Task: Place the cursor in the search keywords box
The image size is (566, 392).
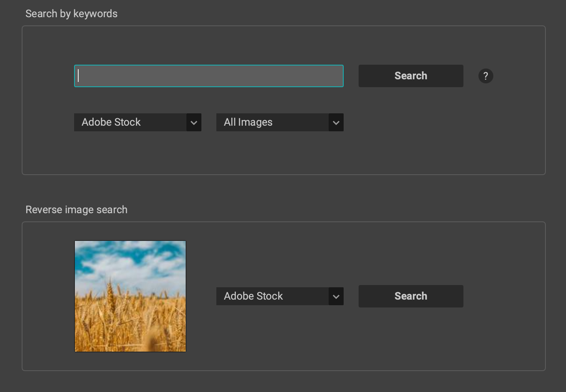Action: (x=209, y=76)
